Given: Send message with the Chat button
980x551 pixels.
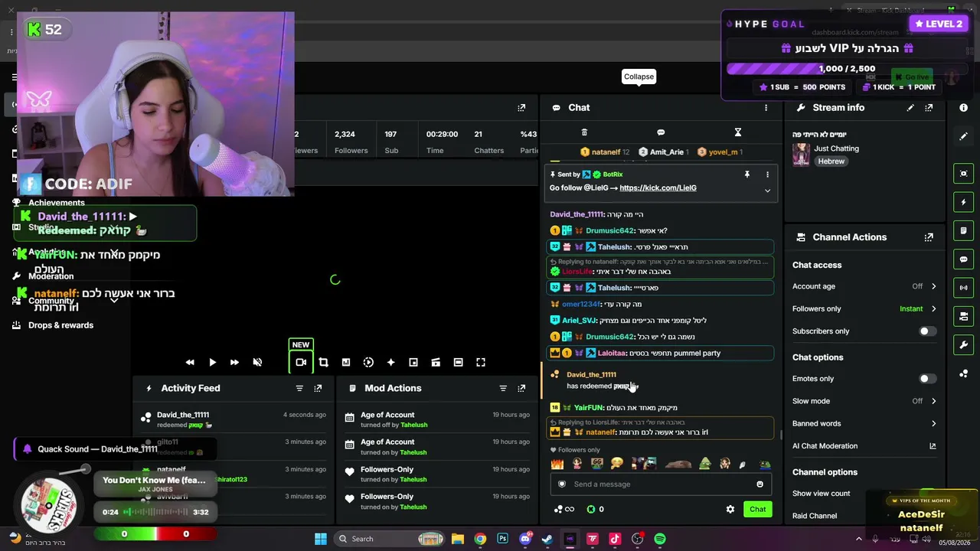Looking at the screenshot, I should (757, 509).
